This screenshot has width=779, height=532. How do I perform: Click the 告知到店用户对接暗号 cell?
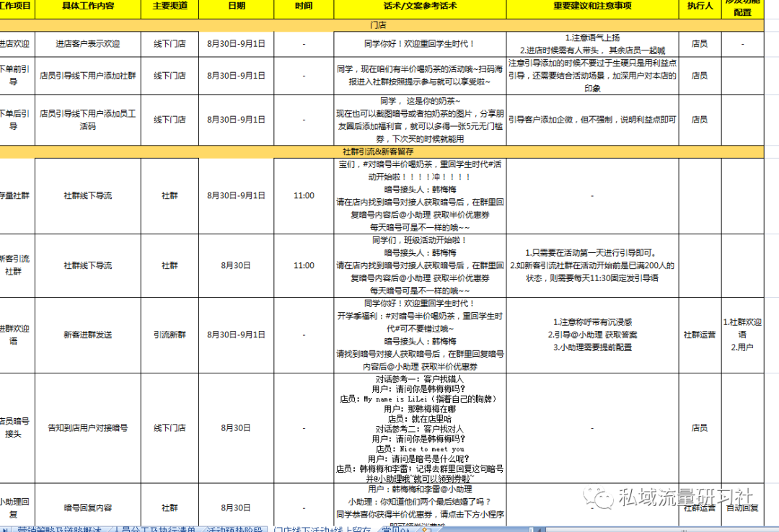point(88,428)
